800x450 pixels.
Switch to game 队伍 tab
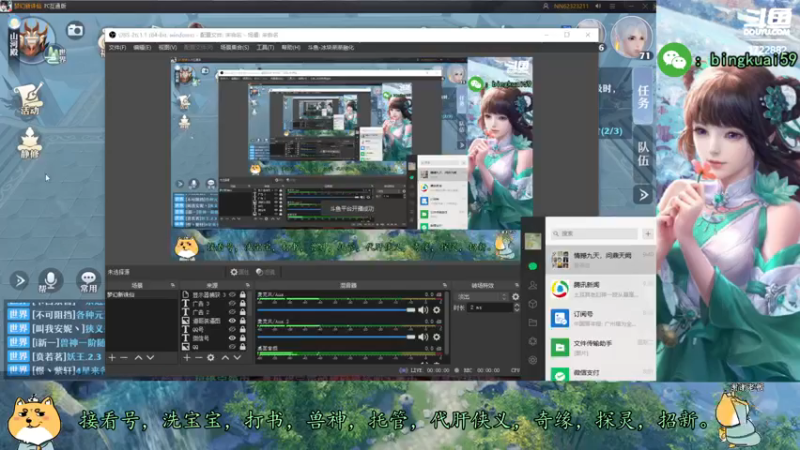click(643, 154)
